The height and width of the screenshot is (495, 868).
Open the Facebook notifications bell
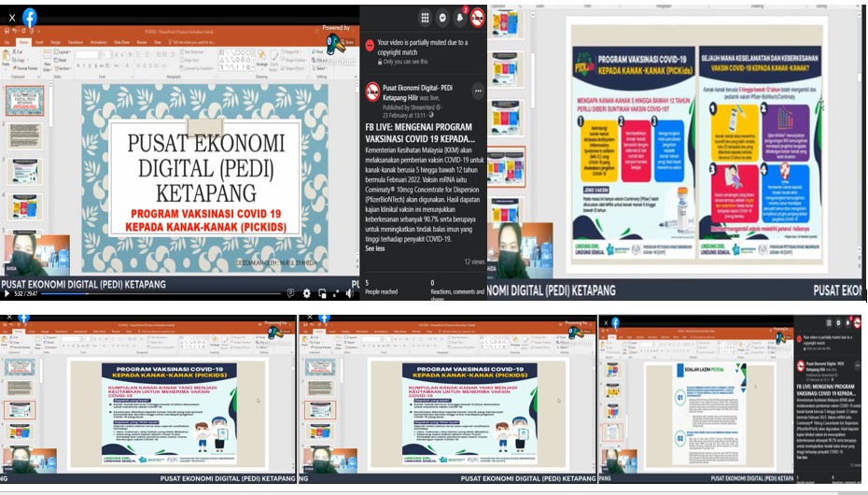[x=460, y=18]
